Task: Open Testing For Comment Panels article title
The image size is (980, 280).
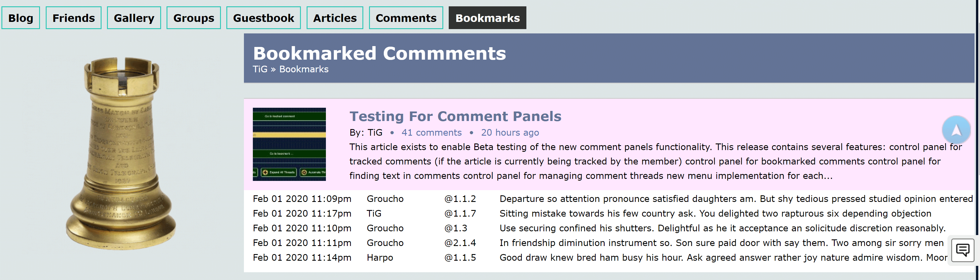Action: pyautogui.click(x=455, y=116)
